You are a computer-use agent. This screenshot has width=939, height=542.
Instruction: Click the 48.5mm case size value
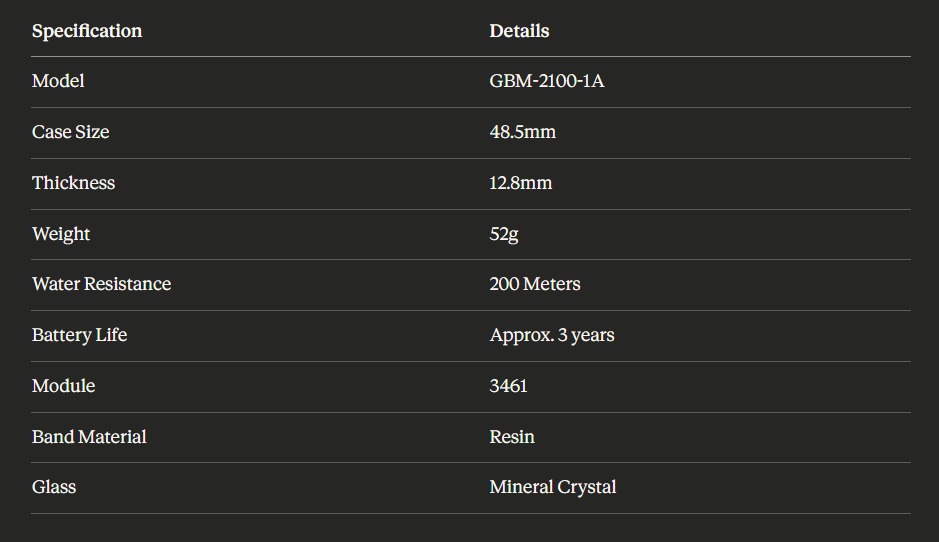[x=522, y=132]
